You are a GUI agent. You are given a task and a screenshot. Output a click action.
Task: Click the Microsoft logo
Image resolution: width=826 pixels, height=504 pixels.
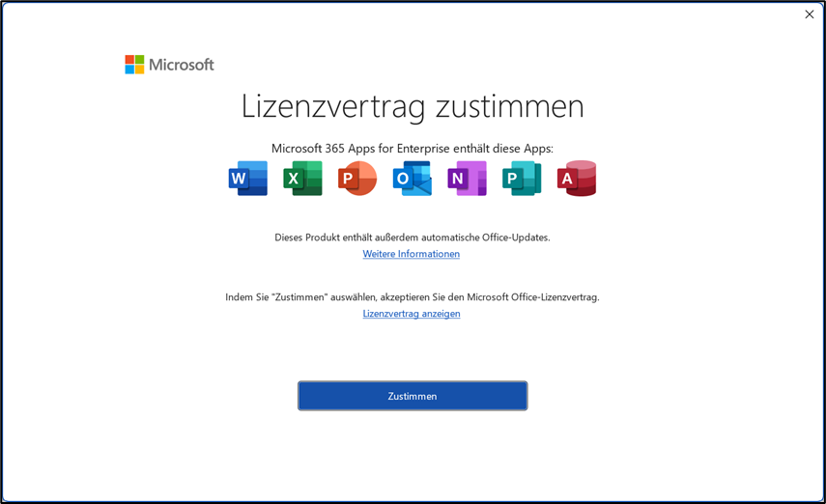(x=170, y=65)
